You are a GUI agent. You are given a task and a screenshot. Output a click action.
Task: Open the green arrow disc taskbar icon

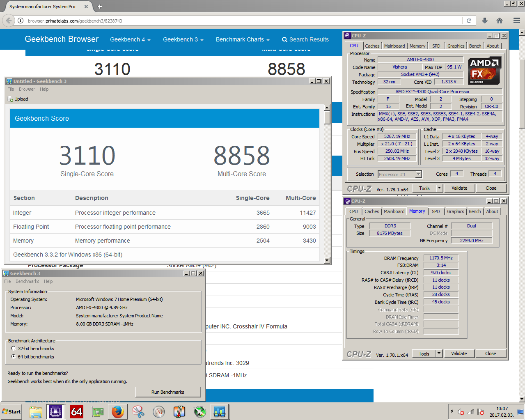pyautogui.click(x=200, y=412)
